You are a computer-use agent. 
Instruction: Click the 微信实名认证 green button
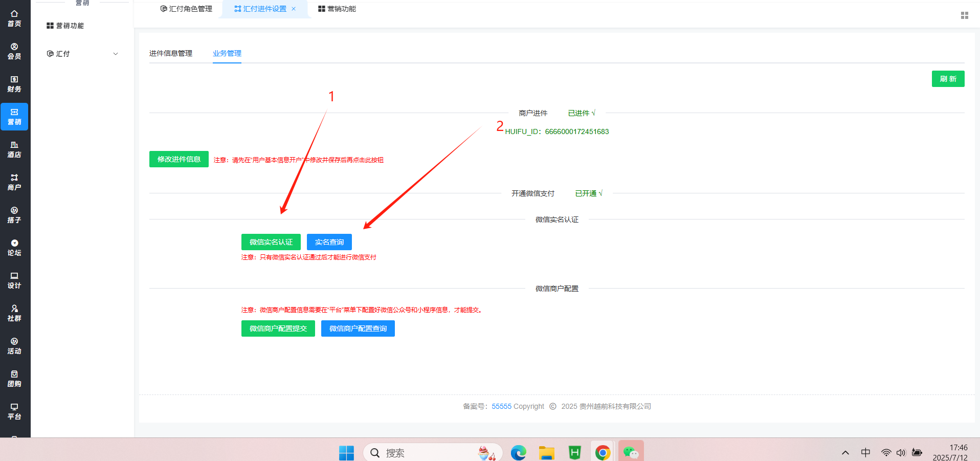271,242
